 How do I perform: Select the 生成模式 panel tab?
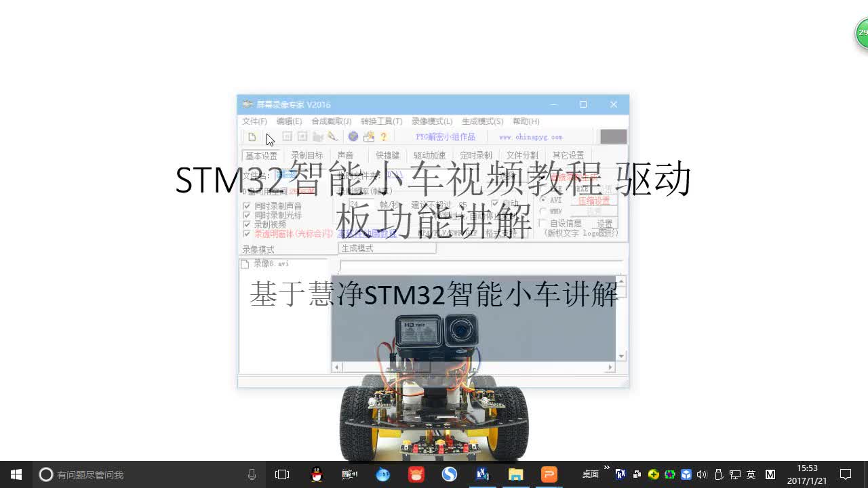point(387,248)
